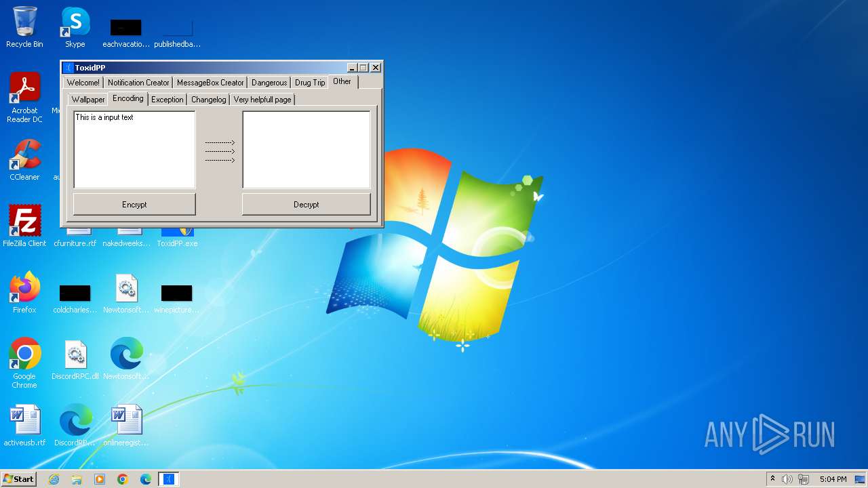Select the cfurniture.rtf desktop file

point(75,238)
